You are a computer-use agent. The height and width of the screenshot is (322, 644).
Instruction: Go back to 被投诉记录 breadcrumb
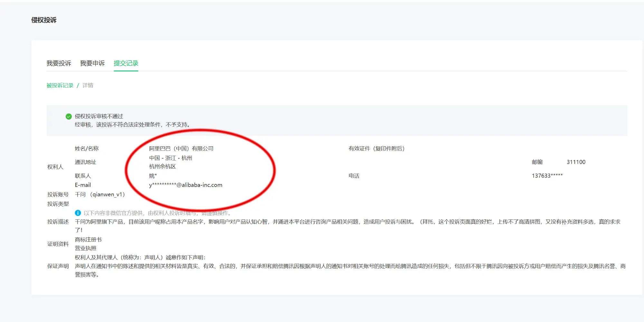tap(60, 85)
